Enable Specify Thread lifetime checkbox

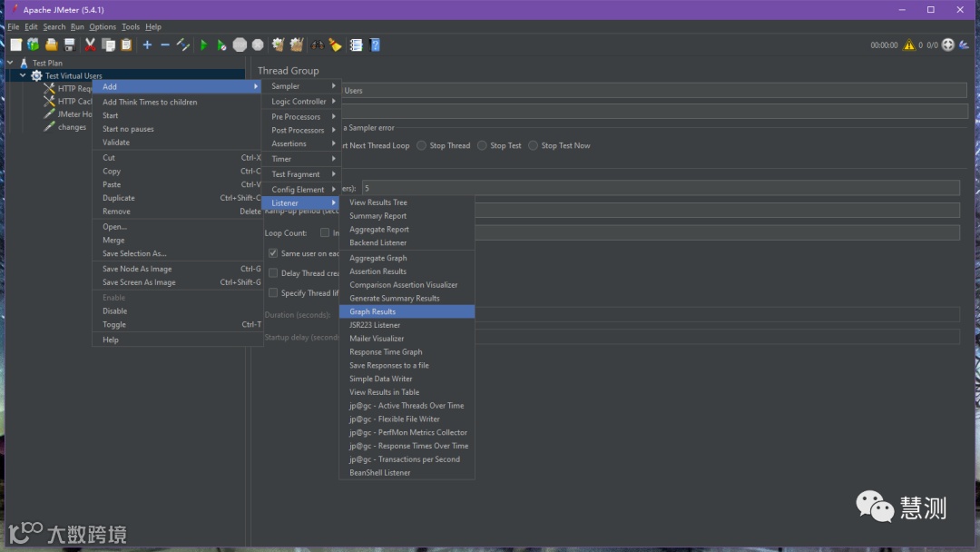coord(273,292)
